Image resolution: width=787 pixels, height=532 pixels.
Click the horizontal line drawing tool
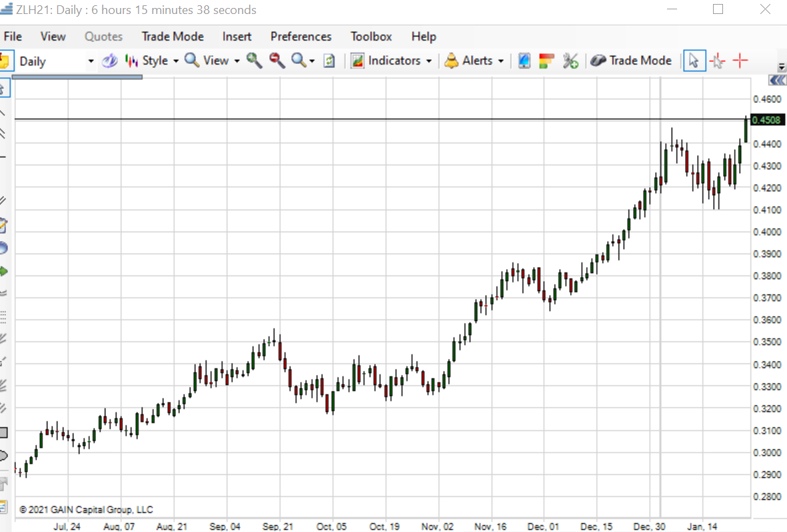click(3, 157)
